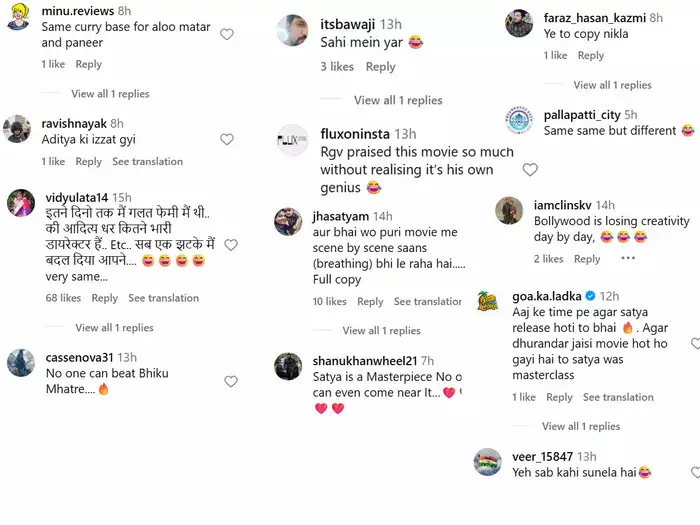
Task: Like cassenova31's Bhiku Mhatre comment
Action: point(231,381)
